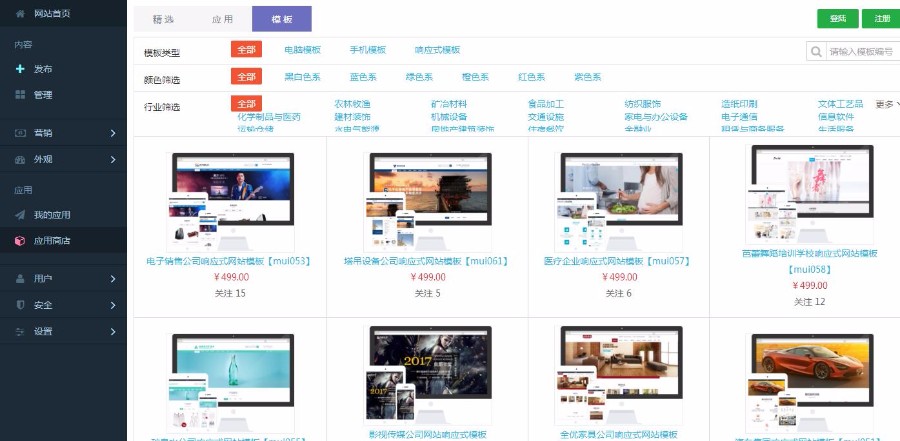Open the orange sports car template thumbnail

click(x=809, y=384)
